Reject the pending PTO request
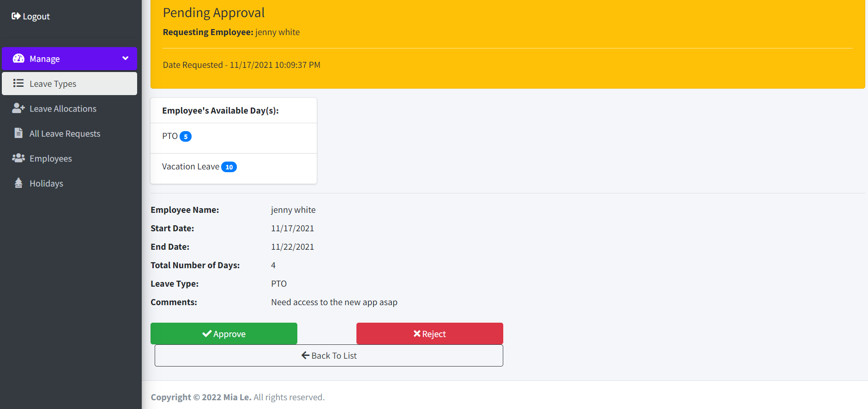Image resolution: width=868 pixels, height=409 pixels. (429, 333)
